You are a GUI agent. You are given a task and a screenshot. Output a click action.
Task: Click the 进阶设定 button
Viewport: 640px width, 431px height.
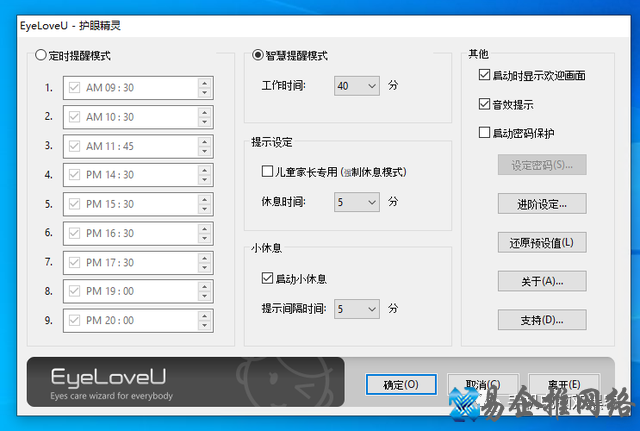tap(540, 204)
